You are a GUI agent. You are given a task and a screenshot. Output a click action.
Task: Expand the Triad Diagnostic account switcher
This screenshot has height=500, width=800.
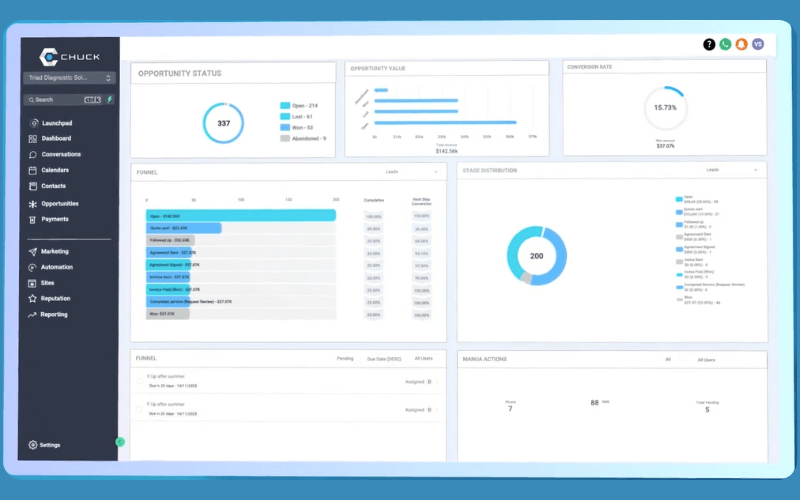point(68,77)
